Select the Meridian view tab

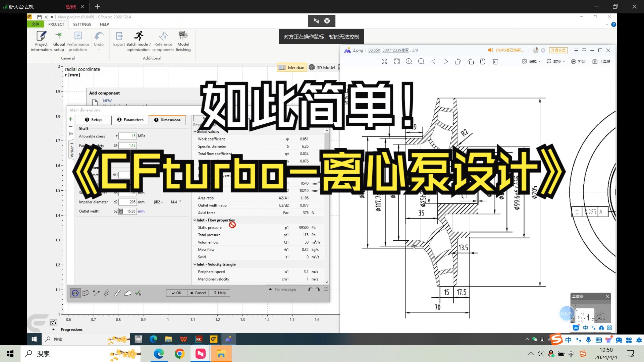click(x=291, y=67)
